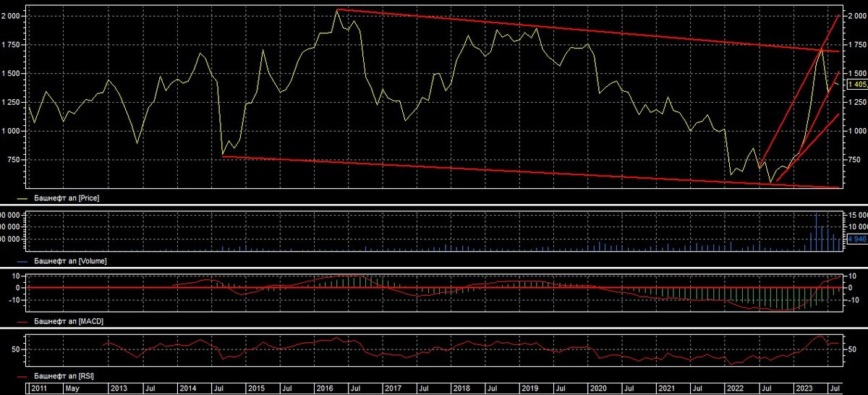Click the Jul marker following 2013
The height and width of the screenshot is (395, 868).
tap(150, 389)
